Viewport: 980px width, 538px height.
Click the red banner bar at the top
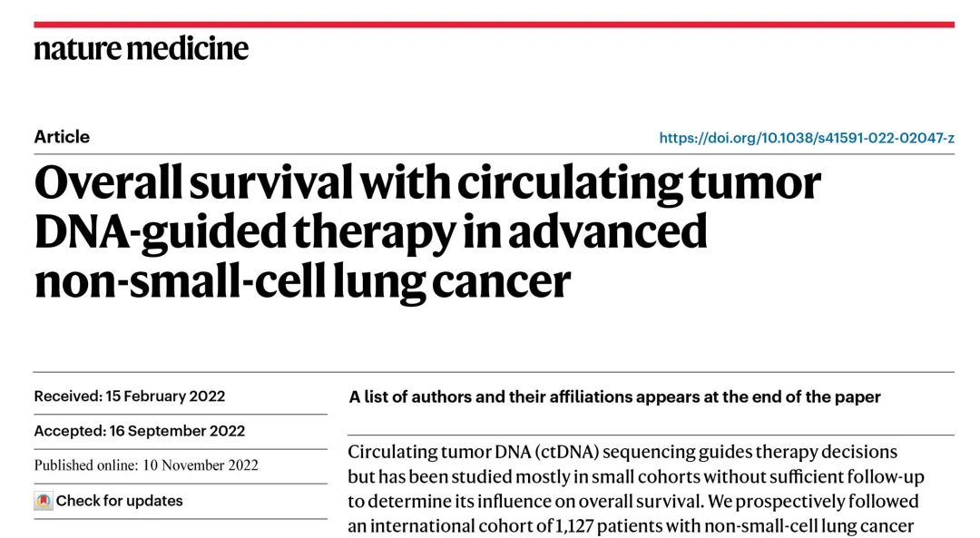494,24
